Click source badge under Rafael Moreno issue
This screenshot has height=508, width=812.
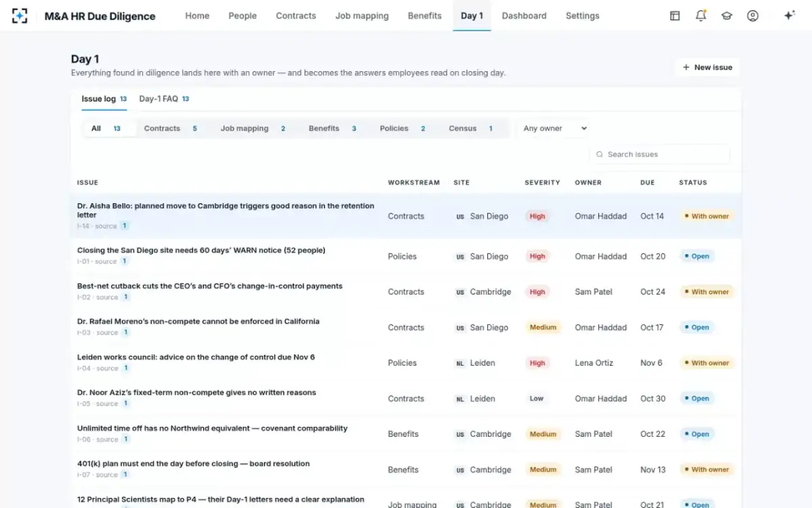(x=126, y=333)
